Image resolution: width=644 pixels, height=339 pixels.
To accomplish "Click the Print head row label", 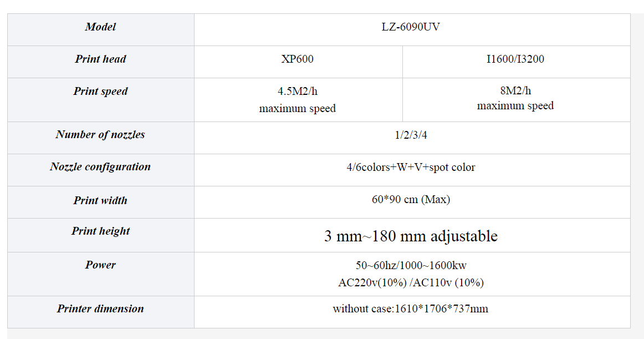I will 100,59.
